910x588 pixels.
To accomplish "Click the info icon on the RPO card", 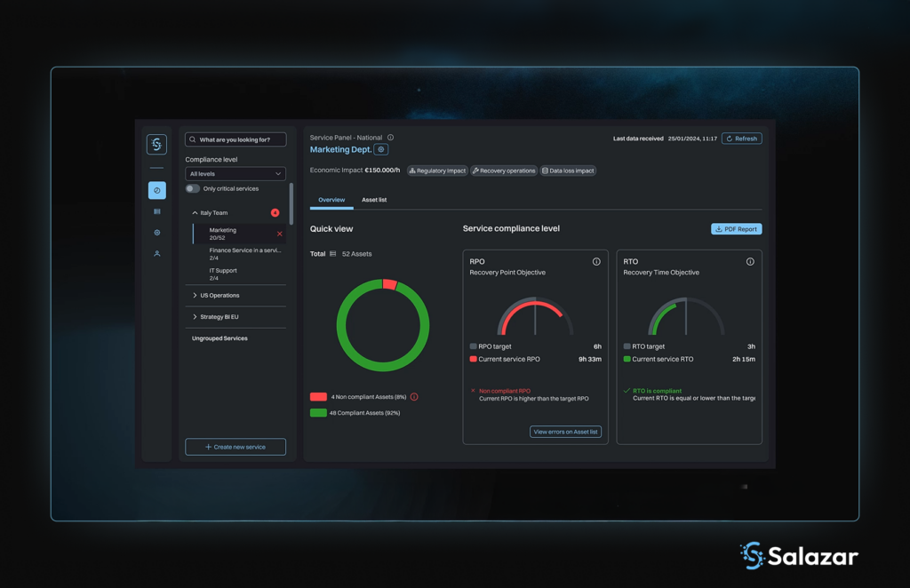I will pos(596,262).
